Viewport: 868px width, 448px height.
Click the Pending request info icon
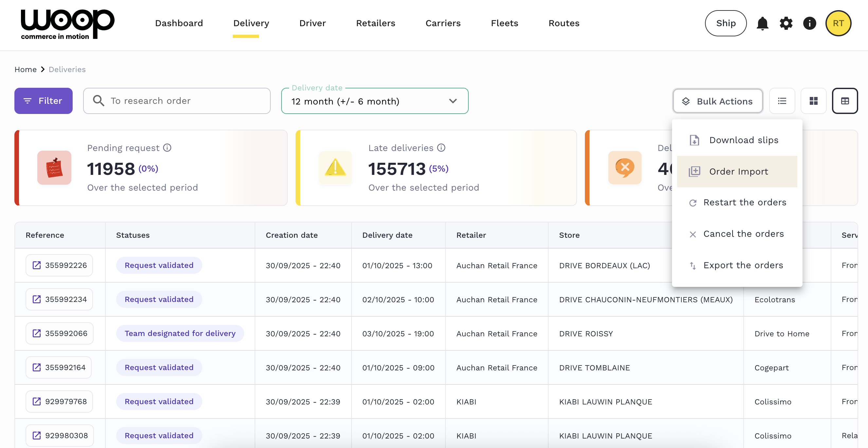[167, 148]
